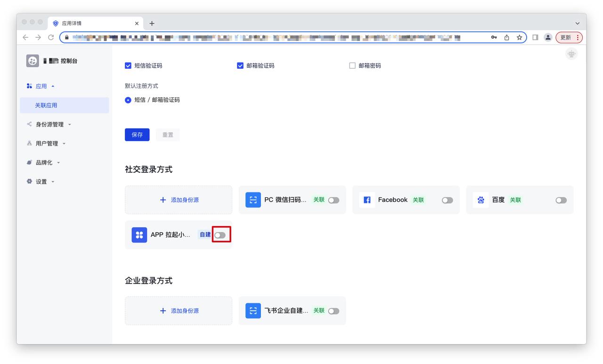Click the 飞书企业自建 identity source icon
Image resolution: width=603 pixels, height=364 pixels.
253,311
